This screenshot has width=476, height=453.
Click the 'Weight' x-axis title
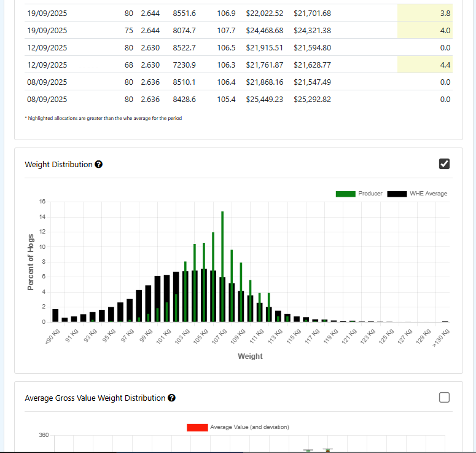[250, 356]
